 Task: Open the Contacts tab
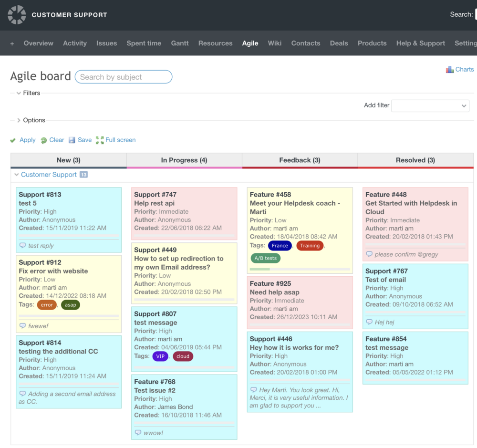(x=305, y=43)
